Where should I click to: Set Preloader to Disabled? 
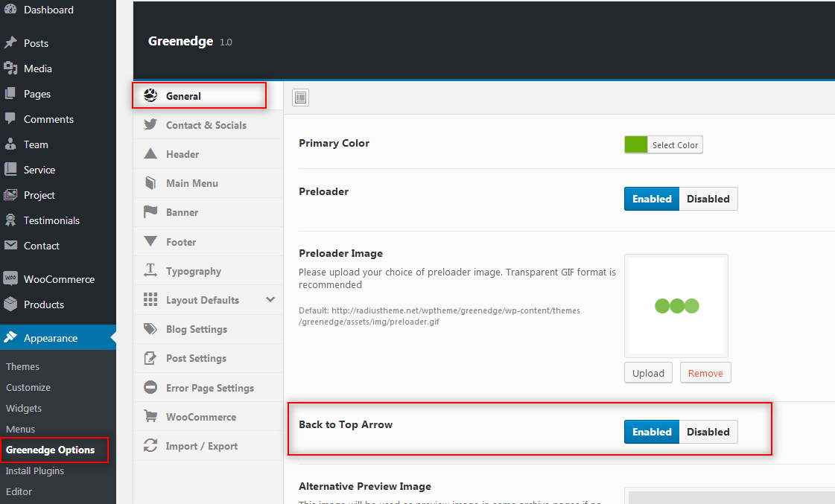(708, 199)
